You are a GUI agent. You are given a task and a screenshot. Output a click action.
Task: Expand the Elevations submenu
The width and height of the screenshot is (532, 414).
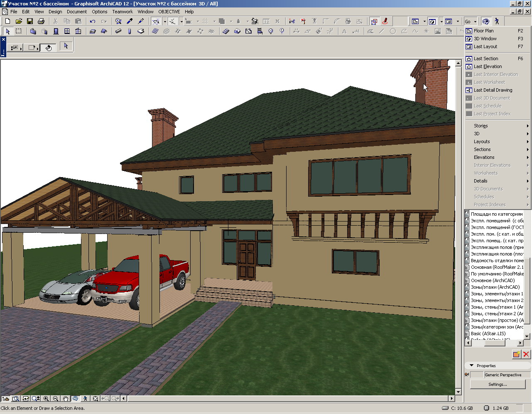pyautogui.click(x=498, y=157)
